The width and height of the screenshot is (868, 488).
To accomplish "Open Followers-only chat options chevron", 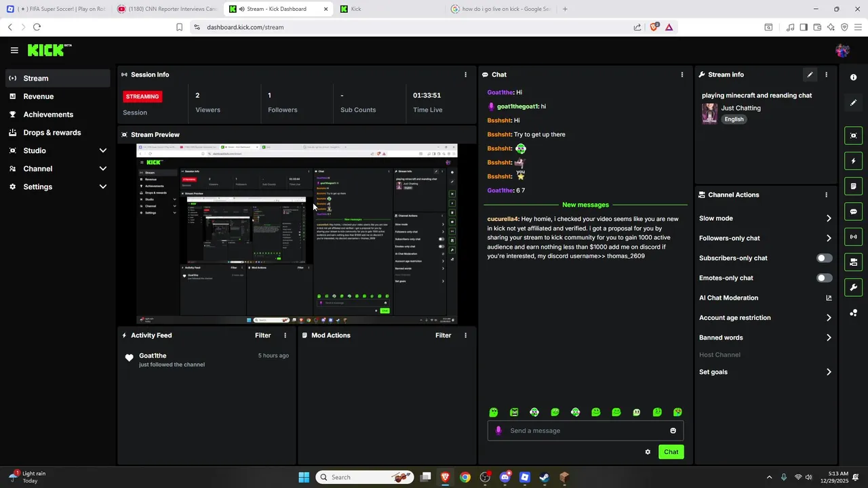I will click(x=829, y=238).
